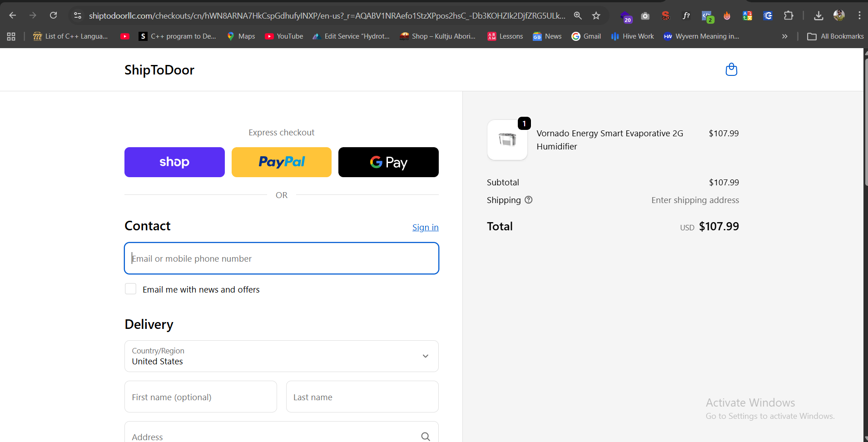This screenshot has width=868, height=442.
Task: Open the Chrome profile avatar
Action: pyautogui.click(x=839, y=15)
